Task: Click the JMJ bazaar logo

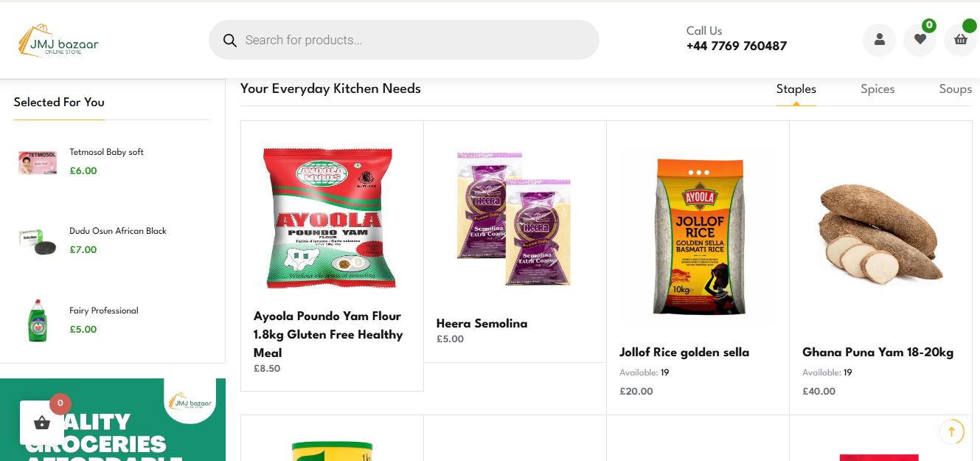Action: tap(58, 41)
